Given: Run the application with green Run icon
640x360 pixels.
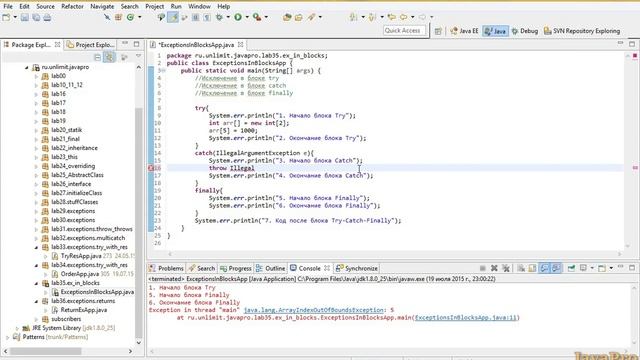Looking at the screenshot, I should [238, 17].
